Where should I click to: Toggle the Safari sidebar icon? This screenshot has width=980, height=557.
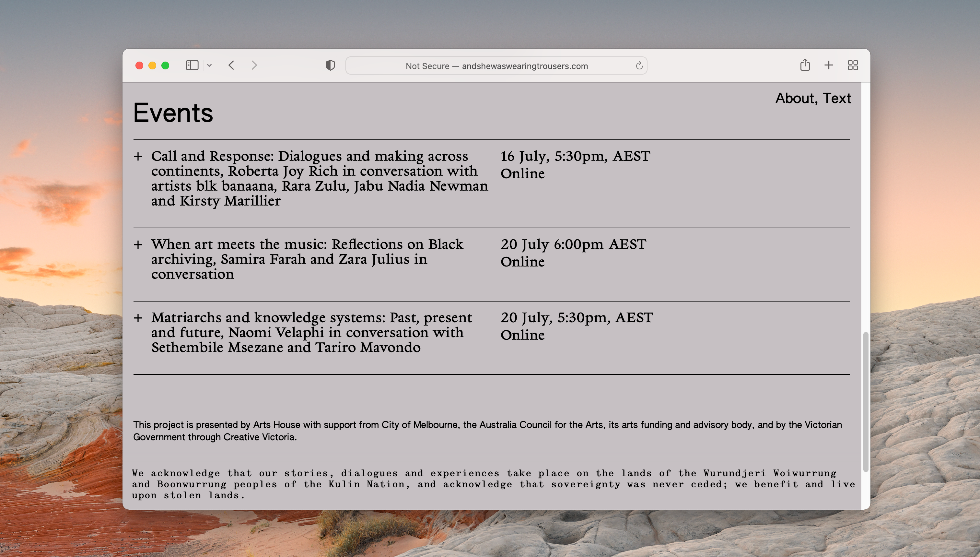click(192, 65)
